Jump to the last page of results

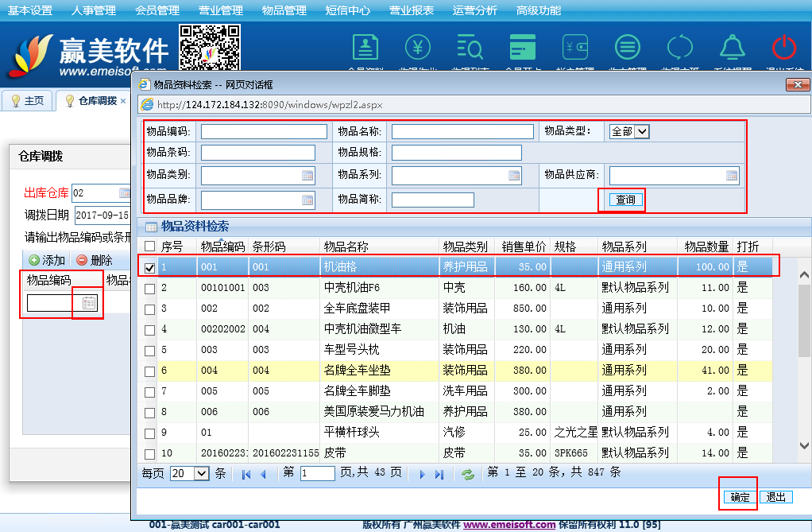tap(439, 474)
